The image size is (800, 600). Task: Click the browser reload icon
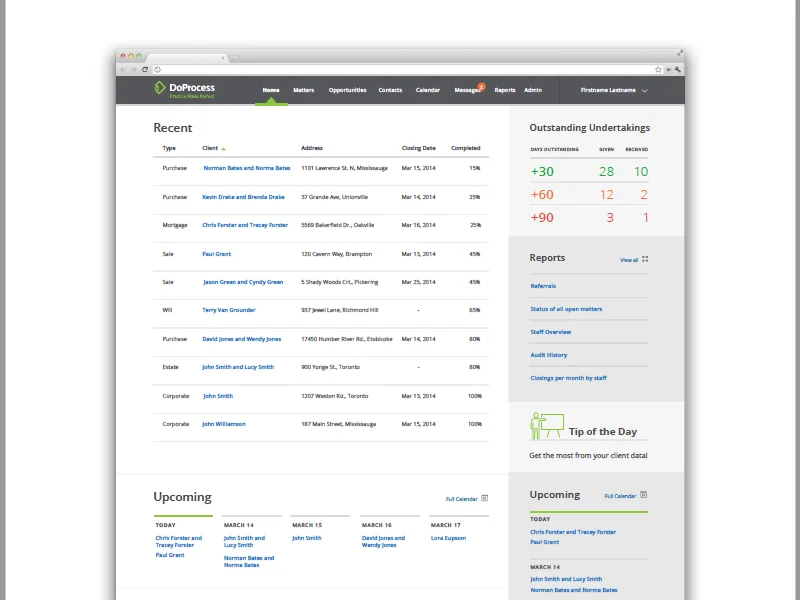[145, 70]
